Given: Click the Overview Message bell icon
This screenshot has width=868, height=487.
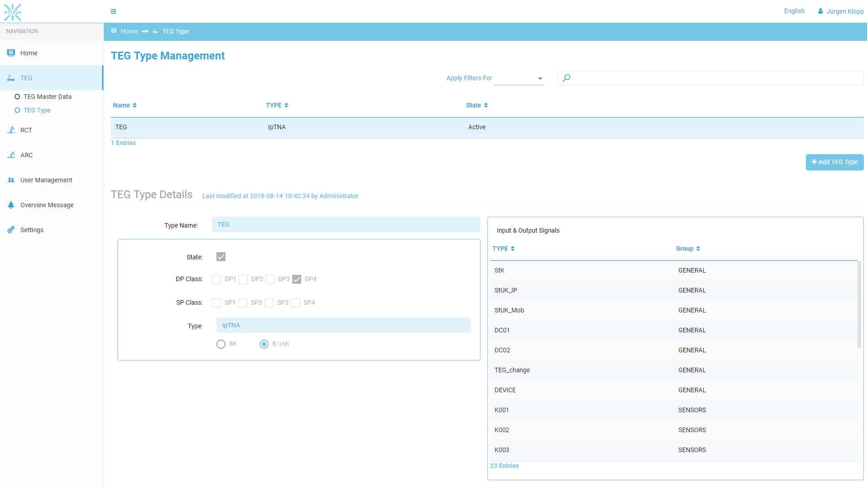Looking at the screenshot, I should pos(11,205).
